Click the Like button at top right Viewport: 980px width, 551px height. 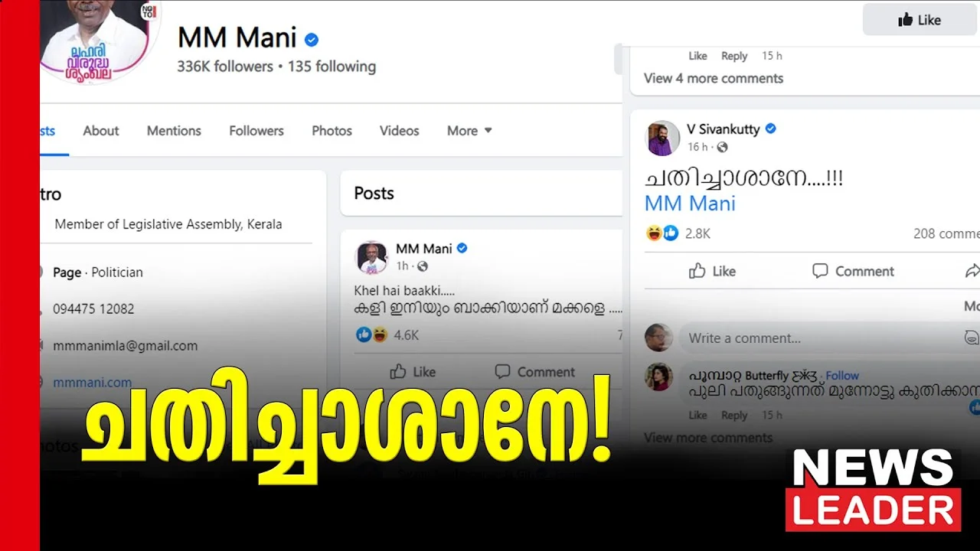[x=920, y=20]
